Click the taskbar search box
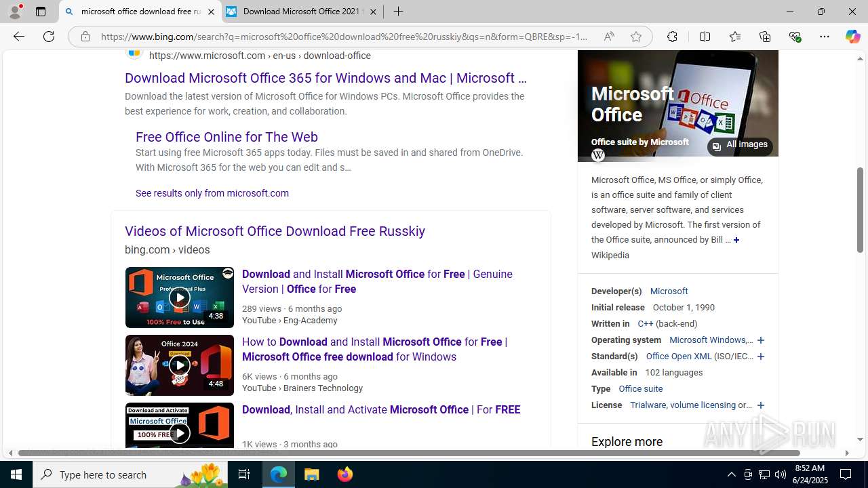 point(130,474)
